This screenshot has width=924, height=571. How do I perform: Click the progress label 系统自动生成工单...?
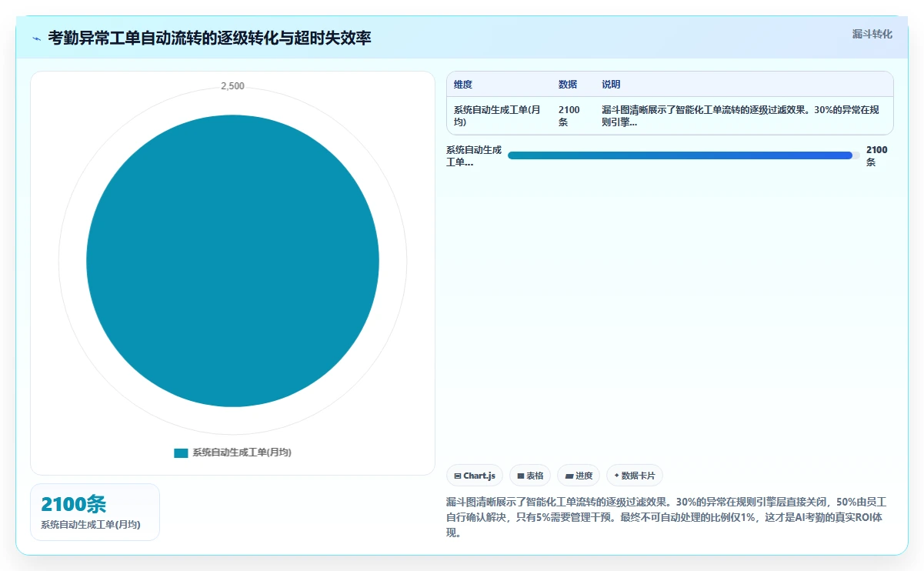coord(474,155)
